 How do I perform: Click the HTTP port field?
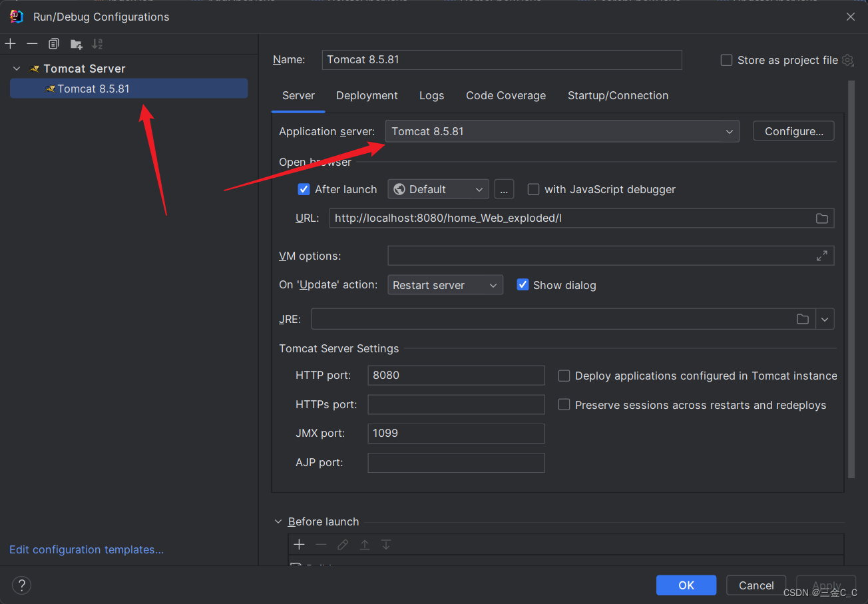[x=456, y=376]
